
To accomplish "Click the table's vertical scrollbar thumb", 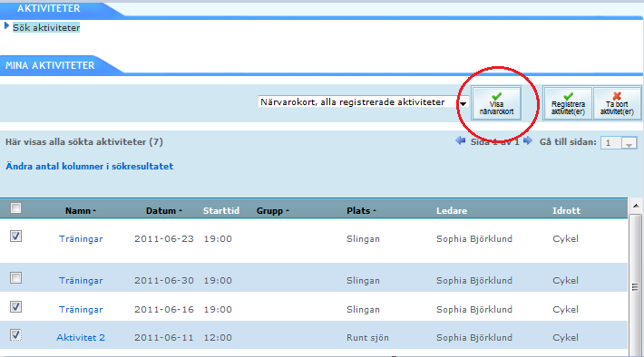I will (635, 286).
